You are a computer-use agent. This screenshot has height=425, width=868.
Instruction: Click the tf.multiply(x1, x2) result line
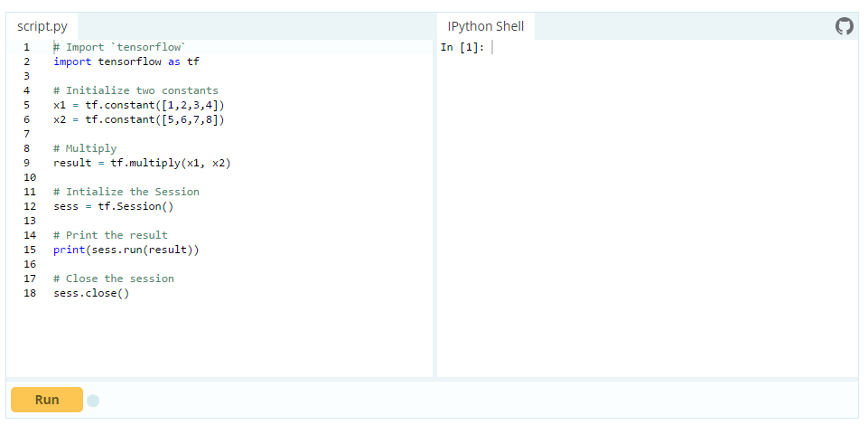pos(142,163)
